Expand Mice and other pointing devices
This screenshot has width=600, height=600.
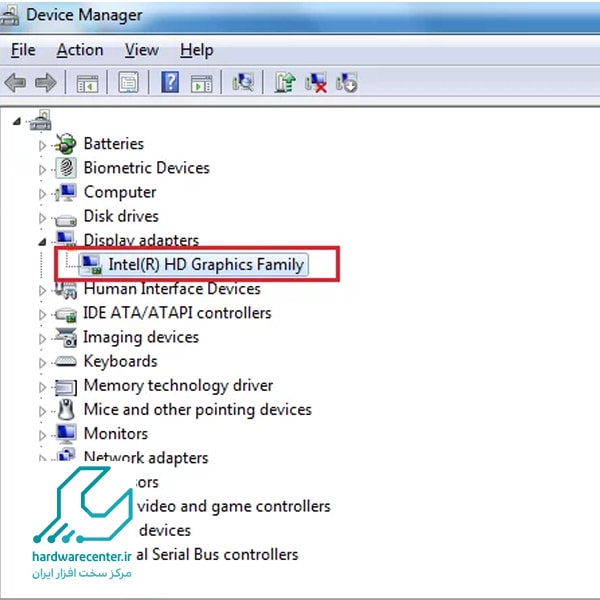click(42, 411)
